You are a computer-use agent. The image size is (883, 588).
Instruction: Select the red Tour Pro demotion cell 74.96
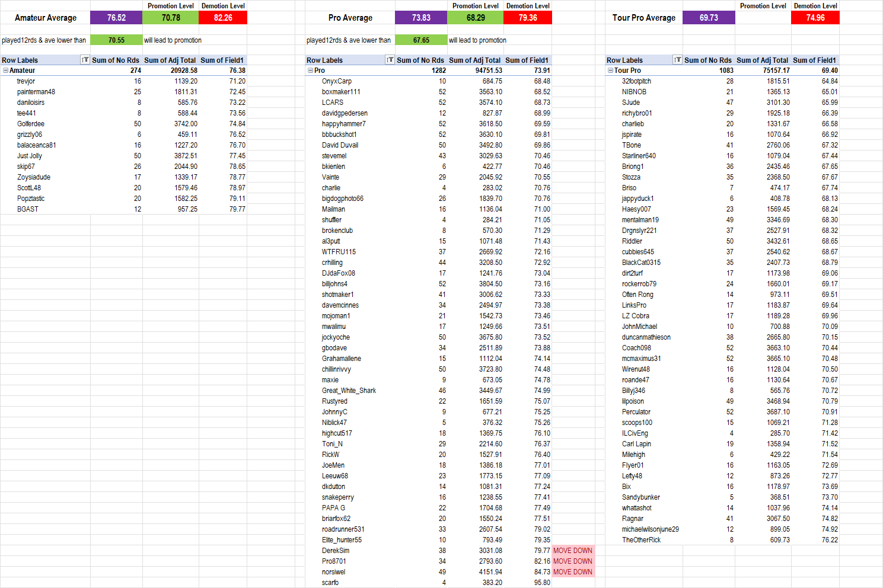tap(815, 18)
